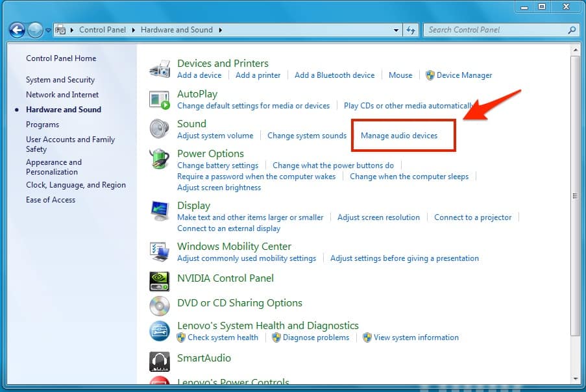
Task: Select Control Panel in the breadcrumb
Action: (x=103, y=29)
